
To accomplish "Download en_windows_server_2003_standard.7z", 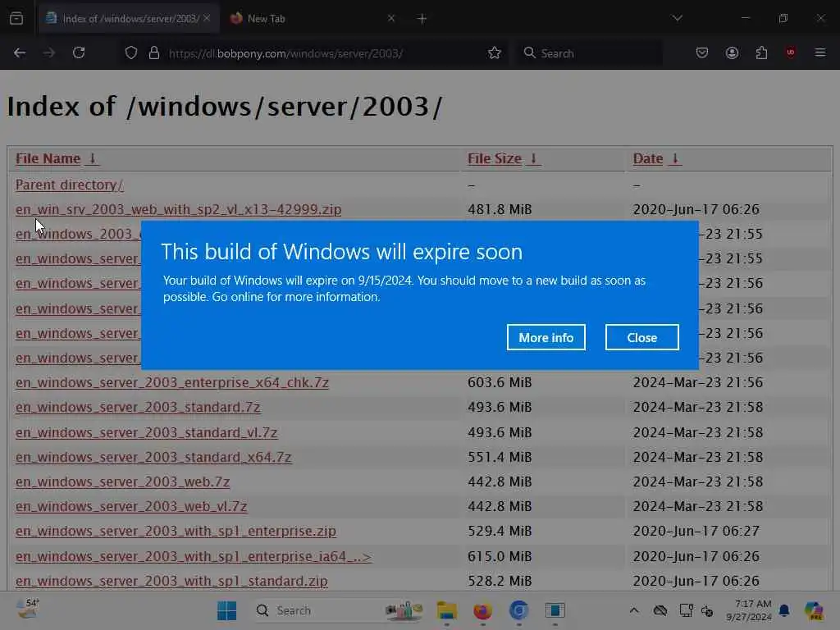I will click(x=138, y=407).
